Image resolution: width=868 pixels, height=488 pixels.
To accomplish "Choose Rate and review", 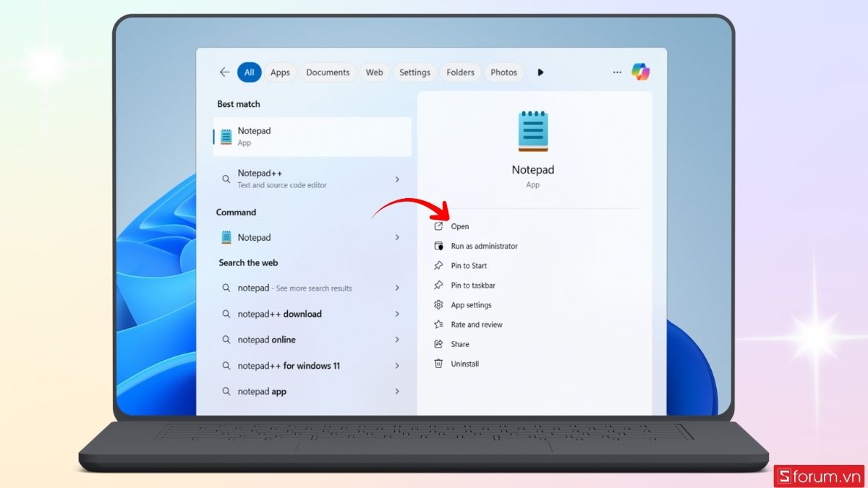I will pyautogui.click(x=477, y=325).
